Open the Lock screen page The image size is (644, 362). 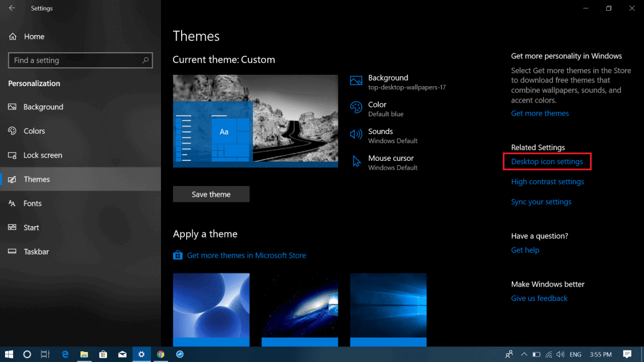pos(80,155)
